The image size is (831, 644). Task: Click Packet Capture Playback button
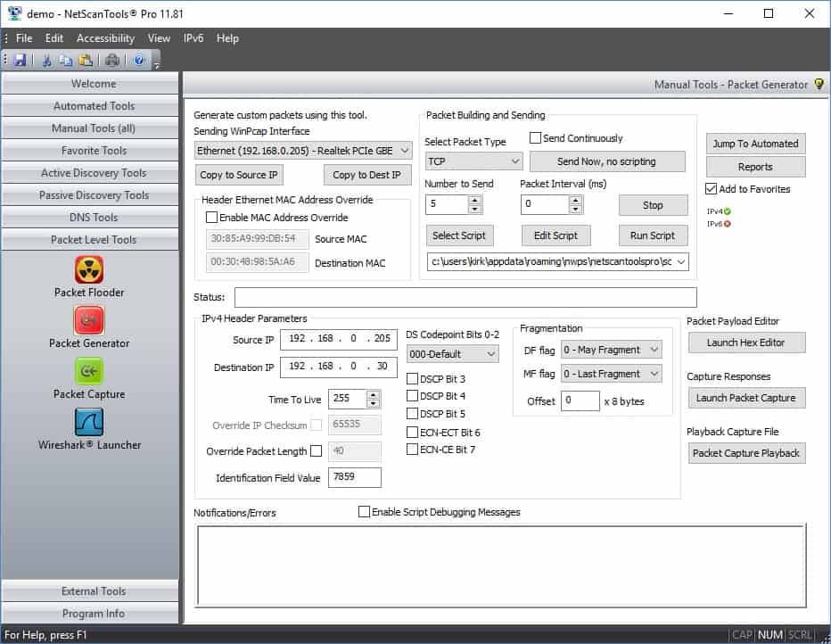(x=746, y=453)
